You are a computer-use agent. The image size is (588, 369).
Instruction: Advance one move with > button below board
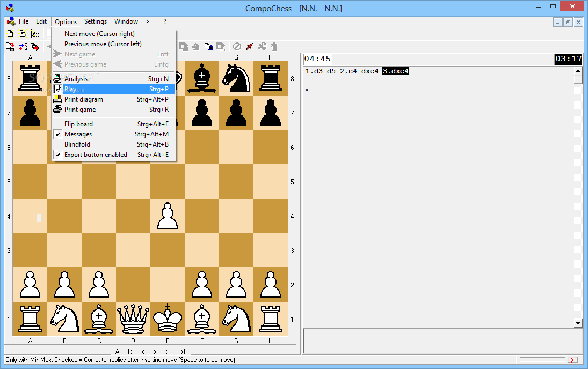coord(155,352)
